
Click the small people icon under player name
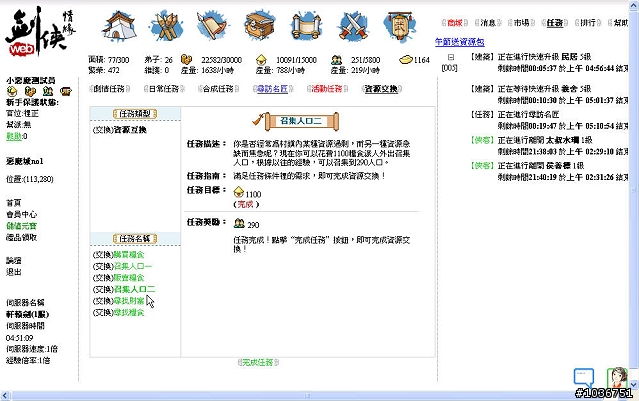click(48, 91)
